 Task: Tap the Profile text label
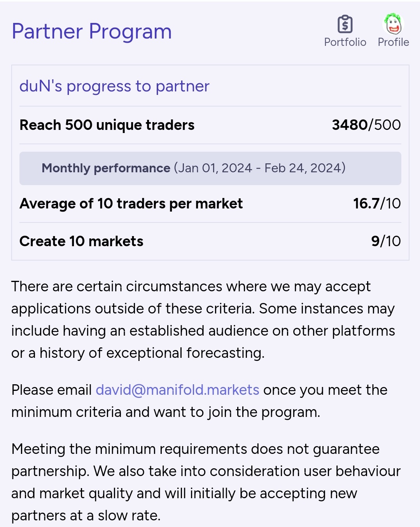coord(394,42)
